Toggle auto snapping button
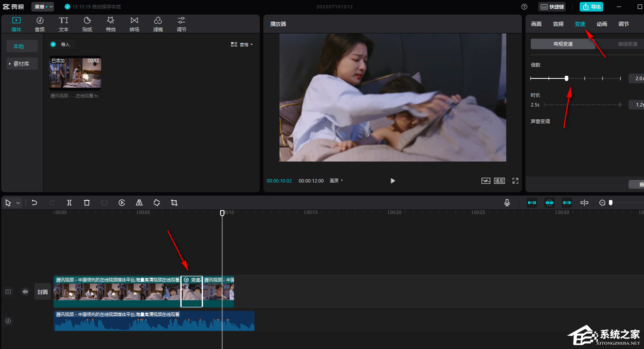Image resolution: width=644 pixels, height=349 pixels. [549, 202]
